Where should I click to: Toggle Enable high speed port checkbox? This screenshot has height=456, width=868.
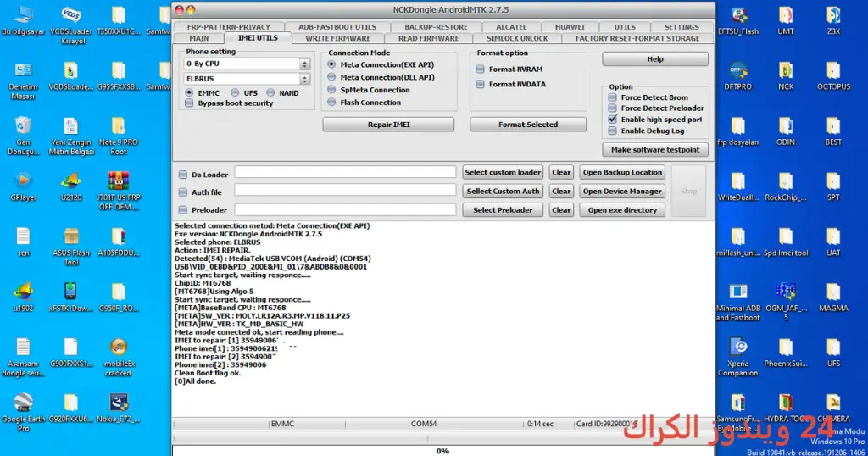(x=612, y=119)
